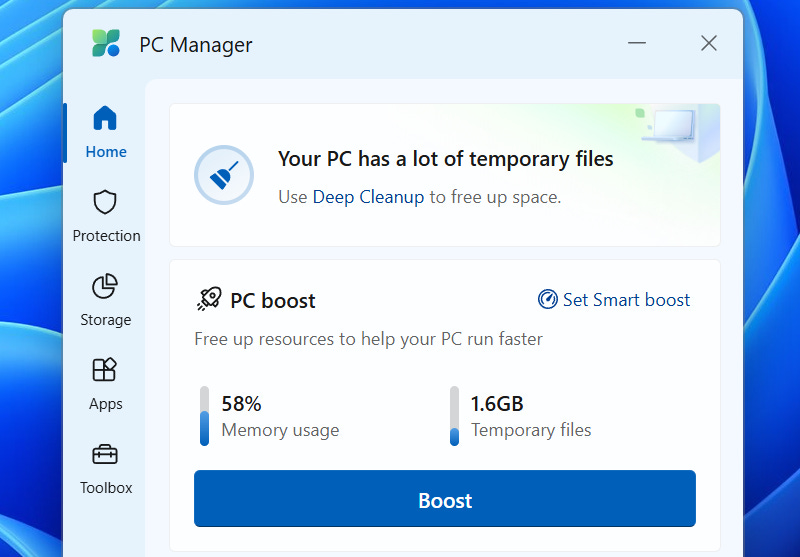The height and width of the screenshot is (557, 800).
Task: Click the broom cleanup icon
Action: click(x=224, y=175)
